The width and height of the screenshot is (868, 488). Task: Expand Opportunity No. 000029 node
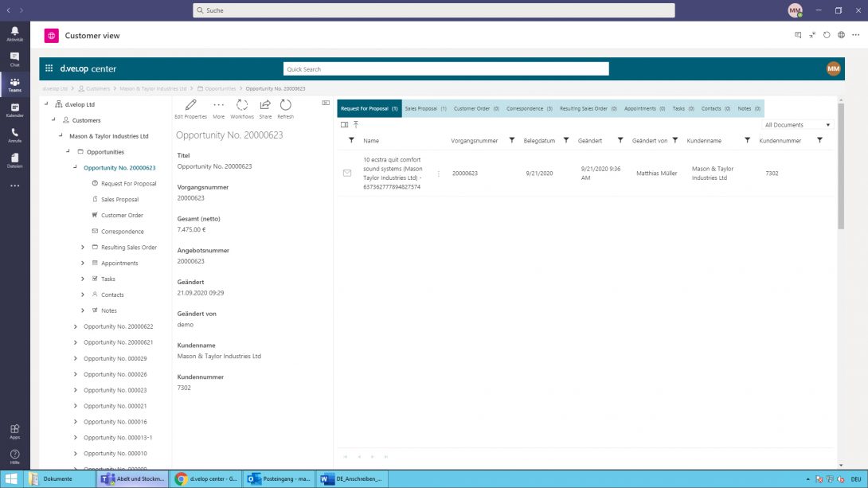[x=76, y=358]
